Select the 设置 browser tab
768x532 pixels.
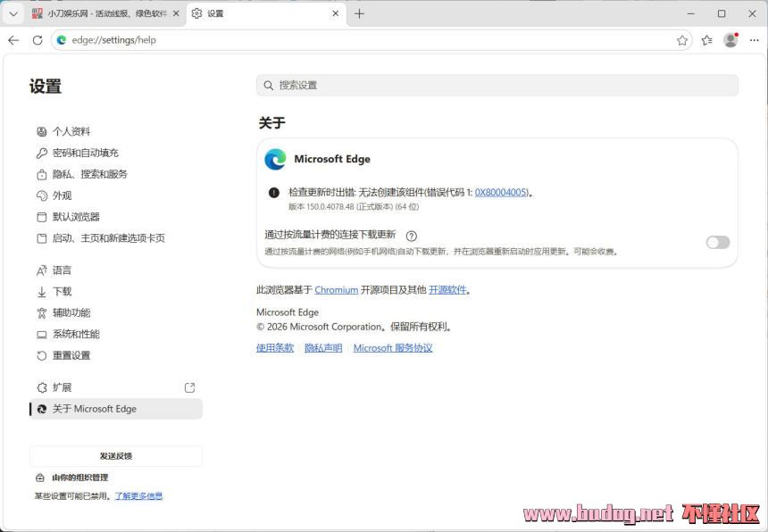point(265,13)
